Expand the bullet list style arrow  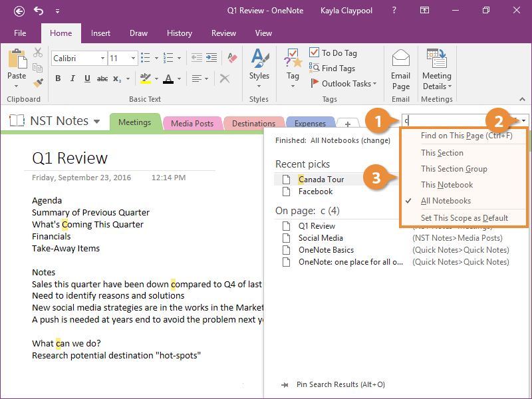156,59
